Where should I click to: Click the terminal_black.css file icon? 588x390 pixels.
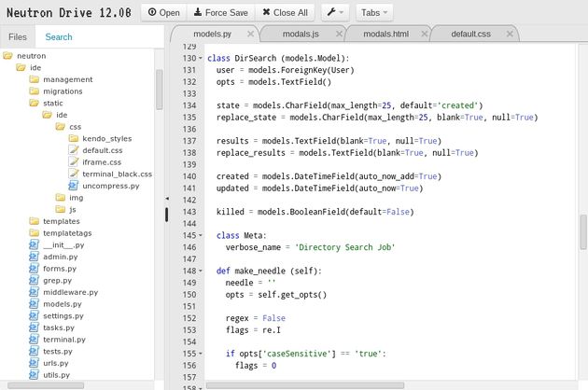tap(74, 174)
